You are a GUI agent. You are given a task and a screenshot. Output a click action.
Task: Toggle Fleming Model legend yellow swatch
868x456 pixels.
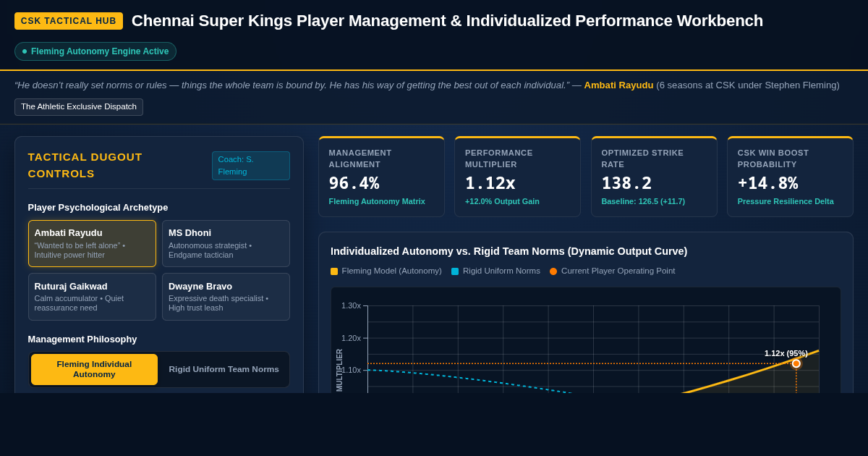[334, 271]
